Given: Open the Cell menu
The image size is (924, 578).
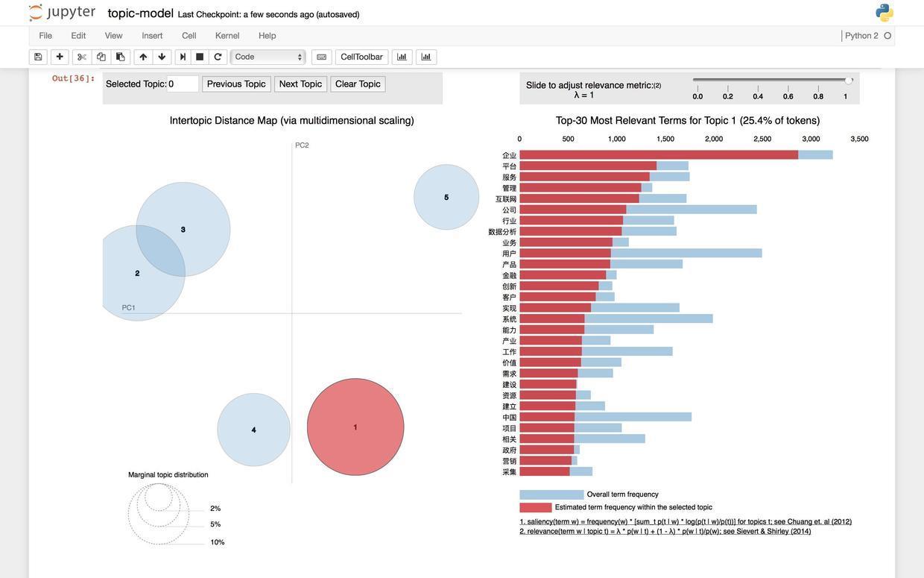Looking at the screenshot, I should click(x=189, y=36).
